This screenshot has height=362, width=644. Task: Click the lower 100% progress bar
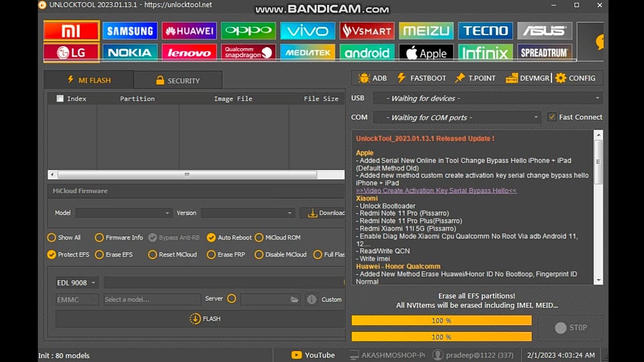click(x=441, y=337)
